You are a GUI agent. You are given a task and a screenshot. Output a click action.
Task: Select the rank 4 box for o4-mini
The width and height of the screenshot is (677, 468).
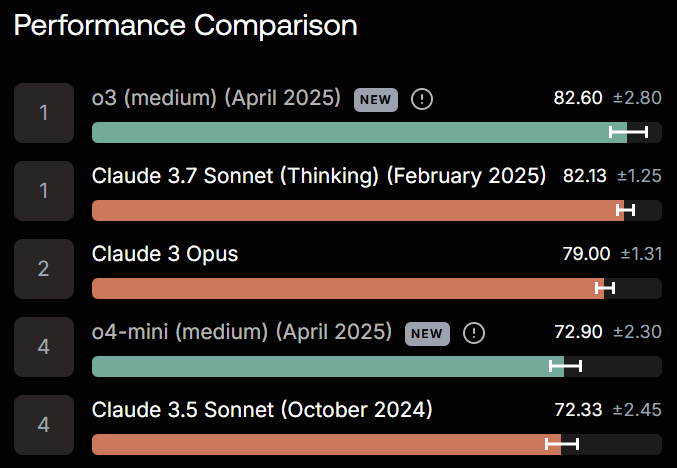coord(44,347)
